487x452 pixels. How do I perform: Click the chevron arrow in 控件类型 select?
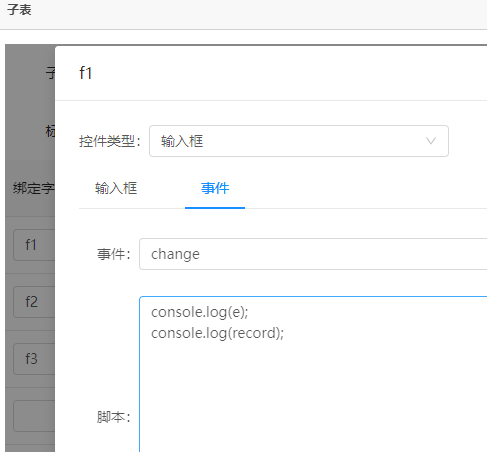(x=431, y=141)
